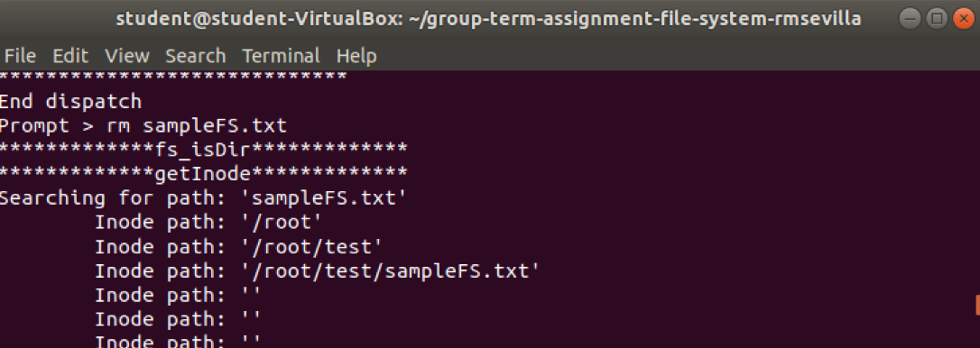980x348 pixels.
Task: Click the 'rm sampleFS.txt' prompt line
Action: click(143, 125)
